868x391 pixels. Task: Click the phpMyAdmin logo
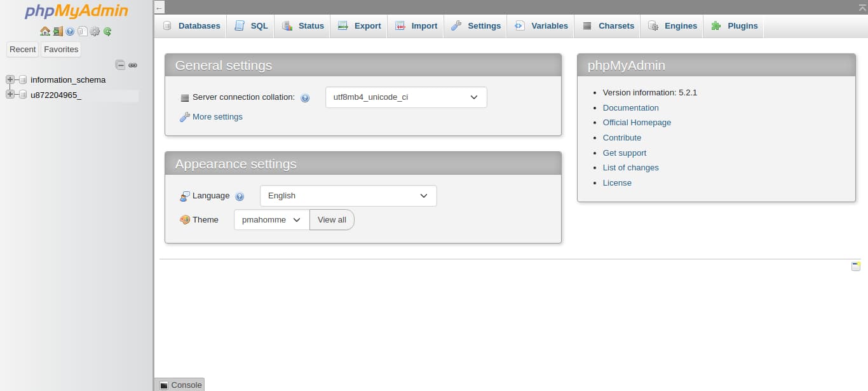click(76, 11)
